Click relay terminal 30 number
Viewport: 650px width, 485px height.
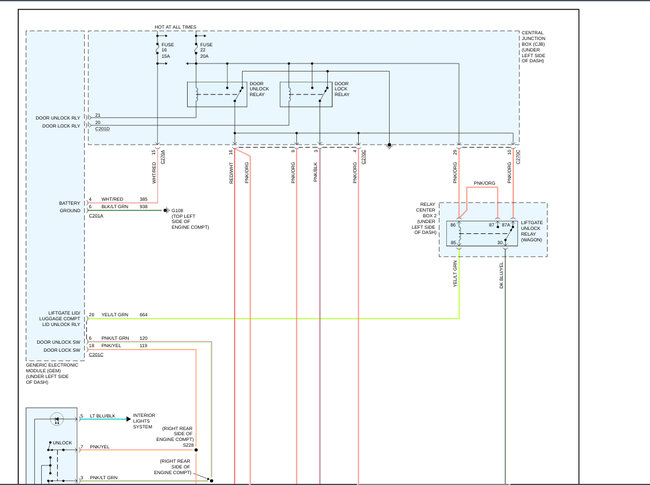pos(500,242)
